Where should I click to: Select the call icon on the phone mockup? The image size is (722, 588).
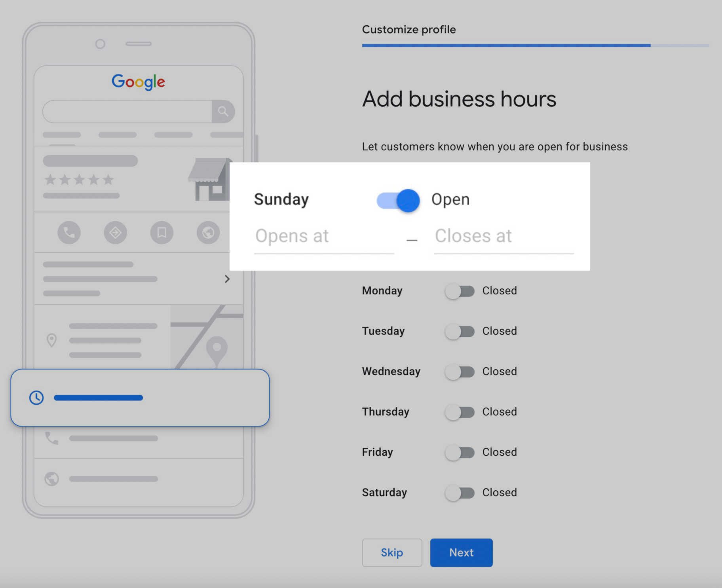point(69,233)
